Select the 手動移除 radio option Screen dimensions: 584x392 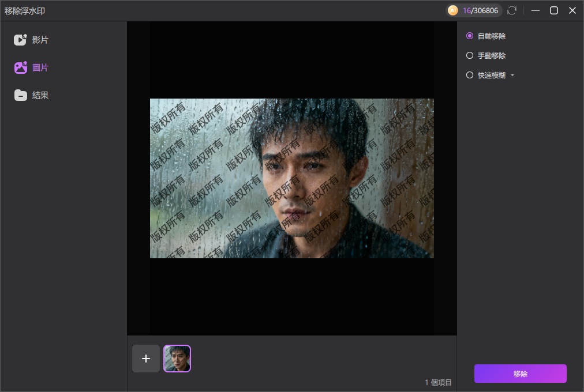(470, 55)
